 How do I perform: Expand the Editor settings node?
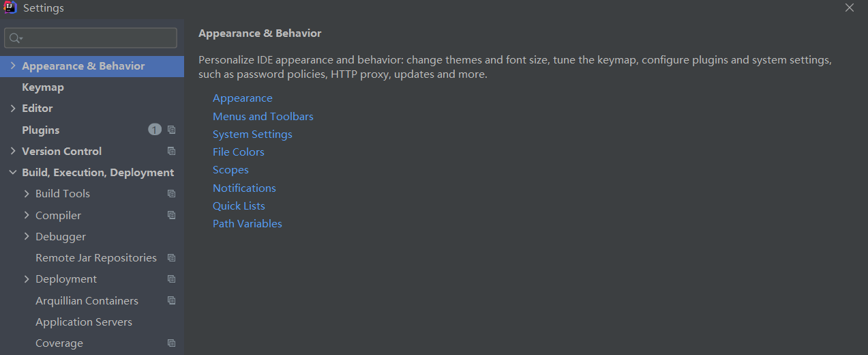[x=13, y=109]
